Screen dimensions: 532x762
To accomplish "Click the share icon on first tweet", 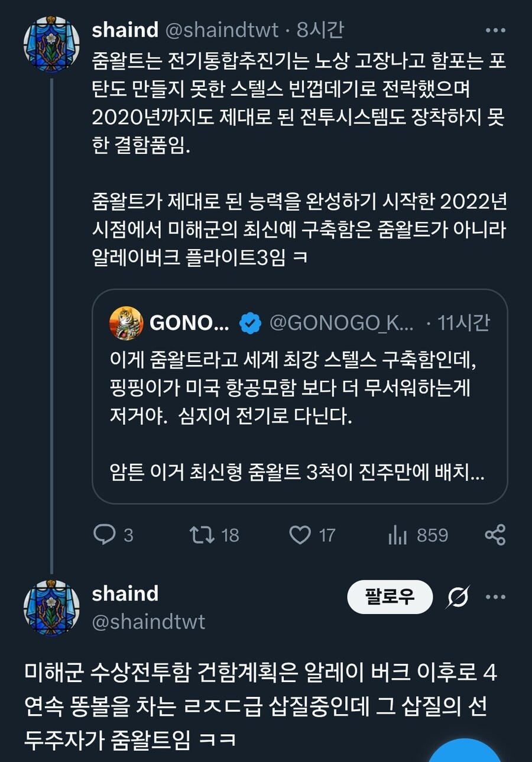I will click(x=495, y=535).
